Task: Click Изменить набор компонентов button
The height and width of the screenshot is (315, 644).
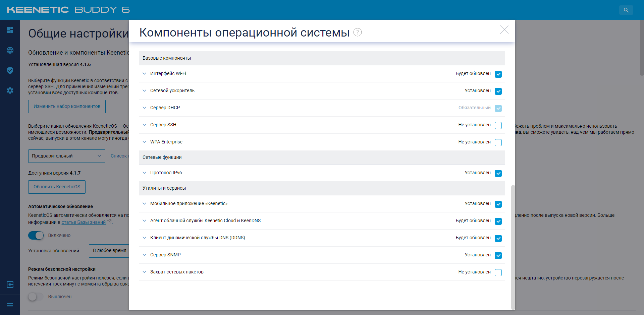Action: [x=67, y=107]
